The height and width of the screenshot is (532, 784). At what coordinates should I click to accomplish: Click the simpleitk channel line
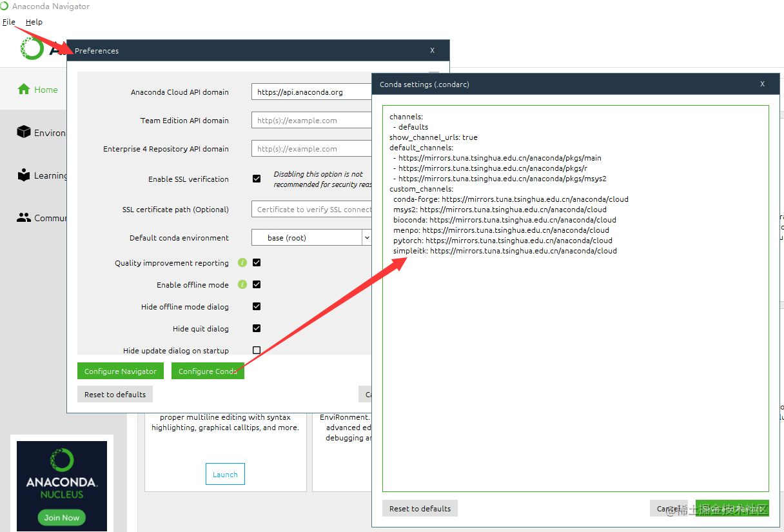(x=505, y=251)
